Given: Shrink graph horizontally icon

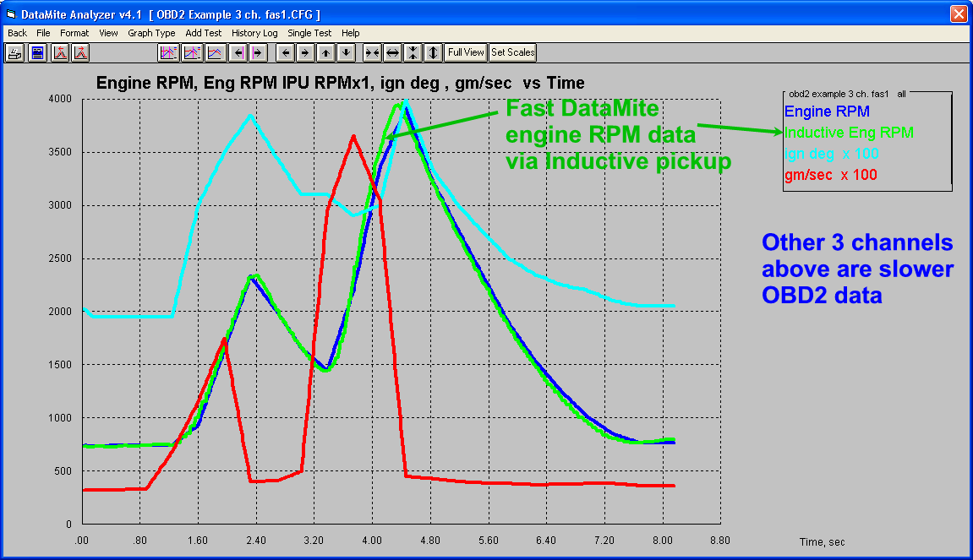Looking at the screenshot, I should coord(372,52).
